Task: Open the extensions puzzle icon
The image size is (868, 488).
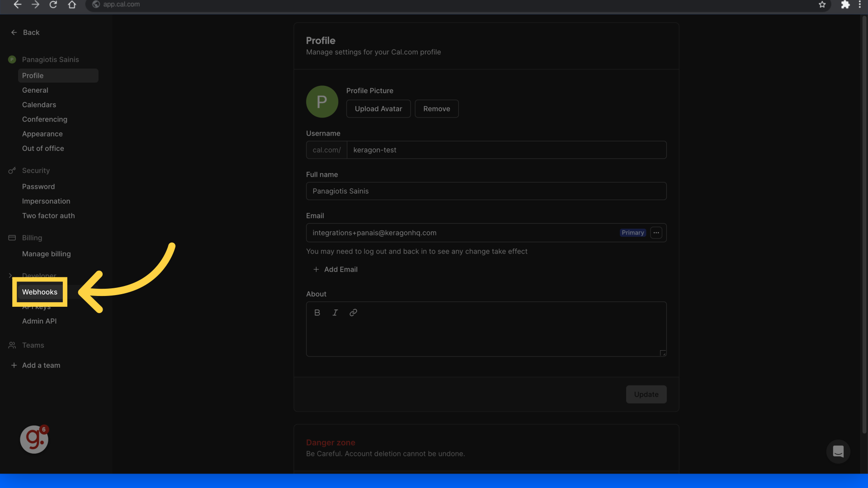Action: pos(845,5)
